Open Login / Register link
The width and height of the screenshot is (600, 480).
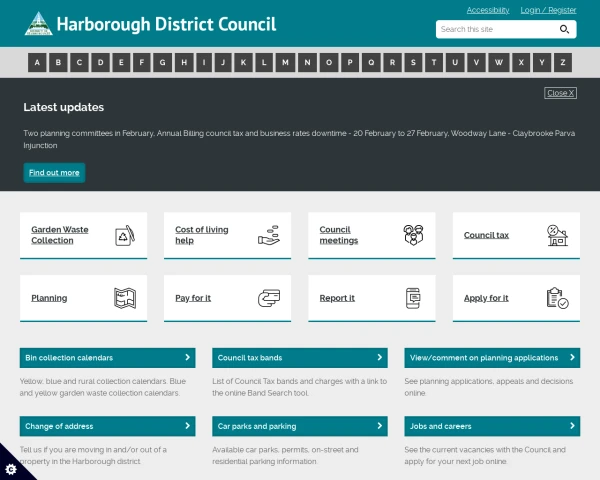[x=548, y=10]
